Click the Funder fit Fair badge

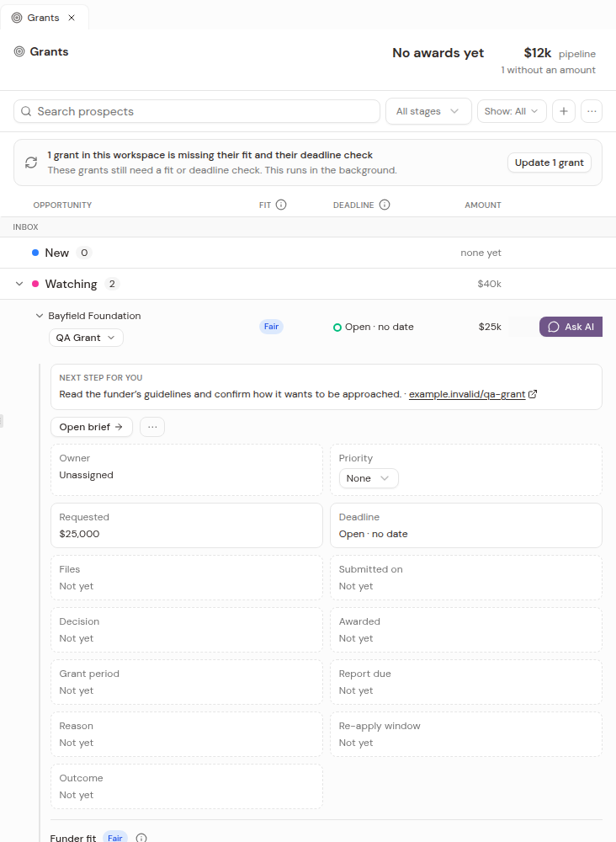point(114,837)
